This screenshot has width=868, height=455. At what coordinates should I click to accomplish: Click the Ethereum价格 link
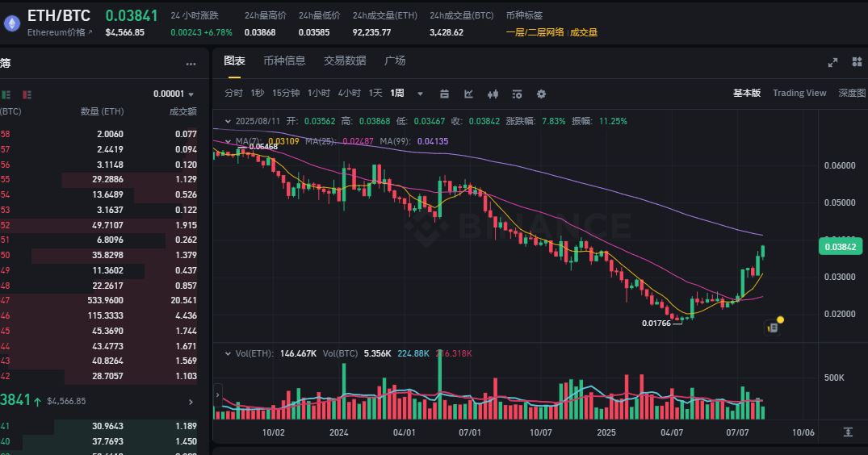60,32
